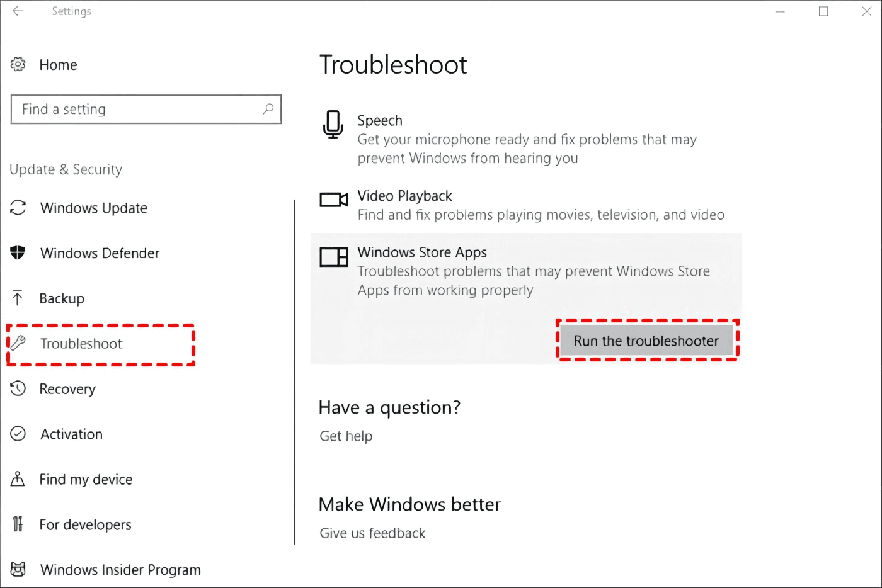
Task: Click the Windows Defender shield icon
Action: tap(17, 252)
